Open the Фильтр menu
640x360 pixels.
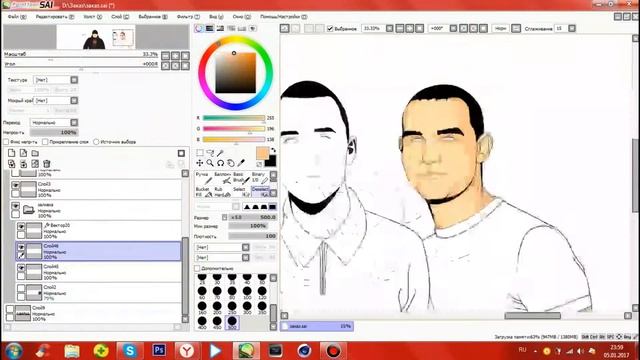188,17
